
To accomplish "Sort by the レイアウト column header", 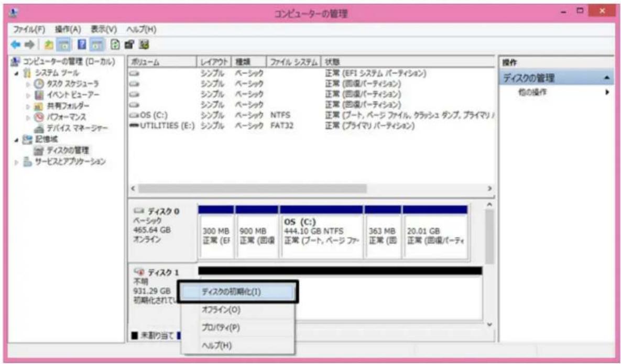I will [x=214, y=62].
